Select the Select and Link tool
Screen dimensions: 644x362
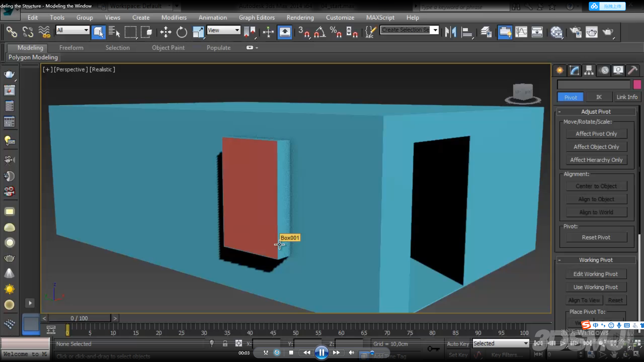coord(12,32)
